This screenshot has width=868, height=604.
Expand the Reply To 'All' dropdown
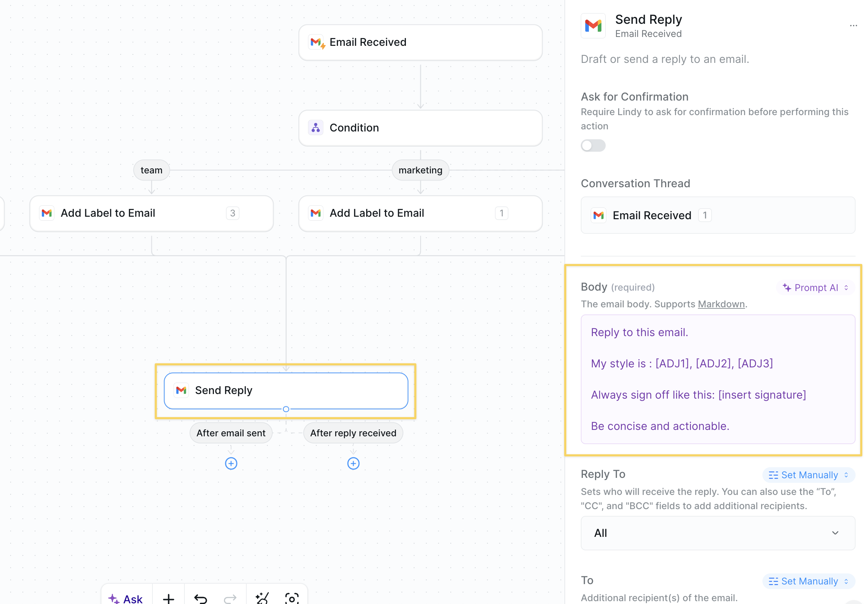pos(717,533)
